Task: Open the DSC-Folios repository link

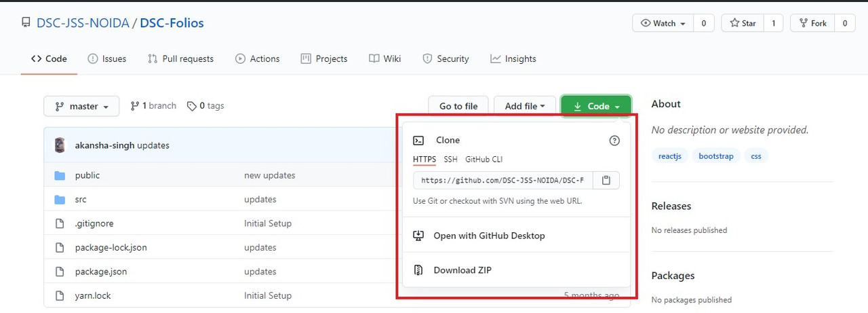Action: pos(172,23)
